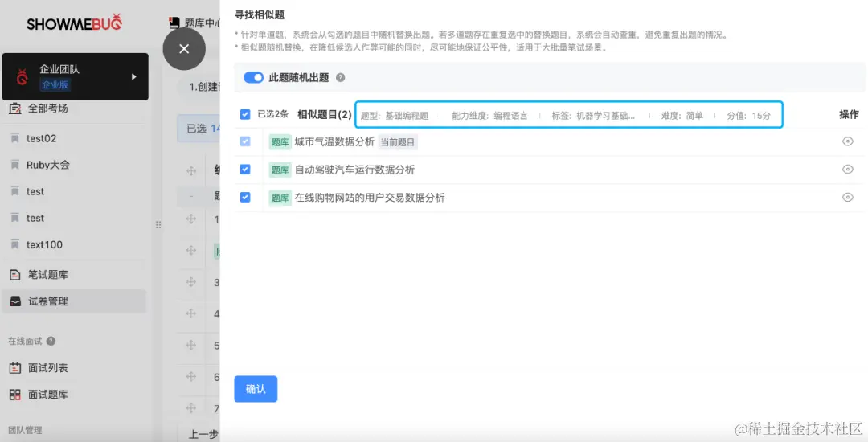This screenshot has height=442, width=868.
Task: Click help icon next to 在线面试
Action: coord(51,341)
